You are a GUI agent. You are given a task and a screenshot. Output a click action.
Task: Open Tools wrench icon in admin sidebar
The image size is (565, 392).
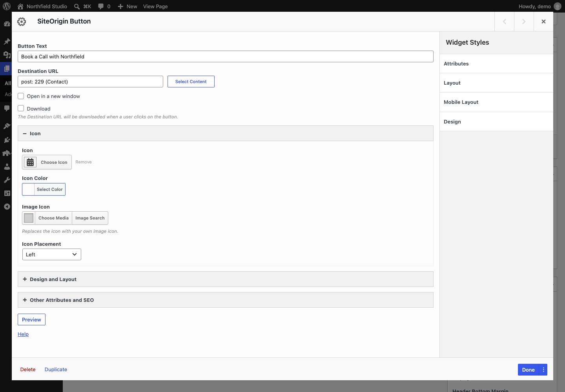point(7,180)
